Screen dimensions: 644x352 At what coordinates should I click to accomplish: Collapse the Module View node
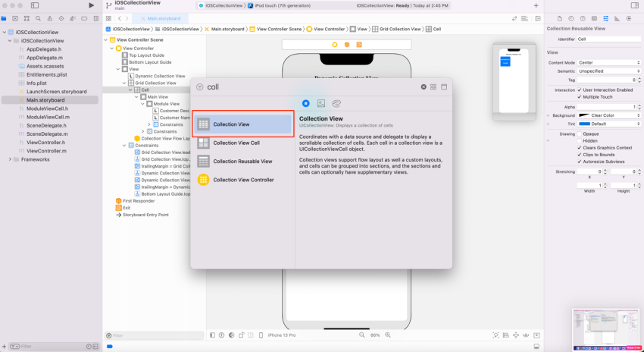click(143, 104)
